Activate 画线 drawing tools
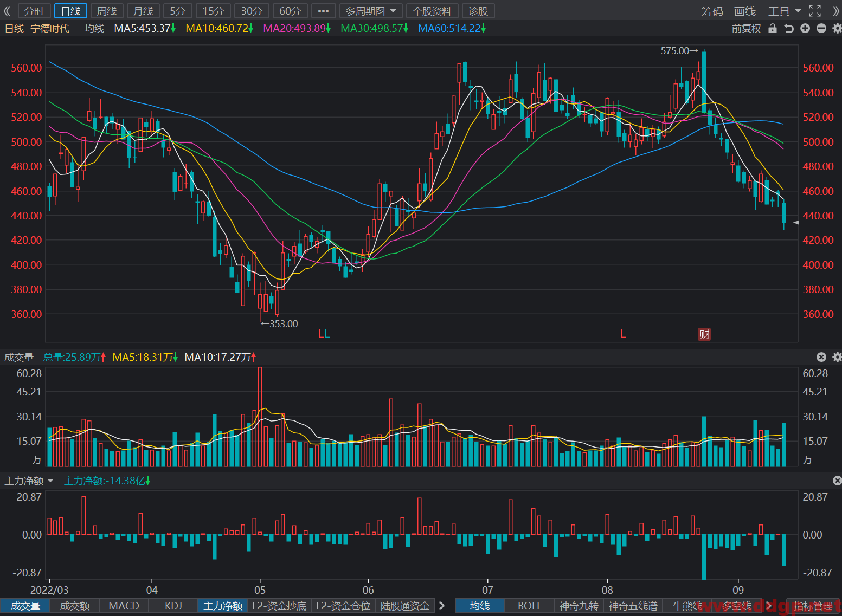The height and width of the screenshot is (616, 842). tap(745, 11)
